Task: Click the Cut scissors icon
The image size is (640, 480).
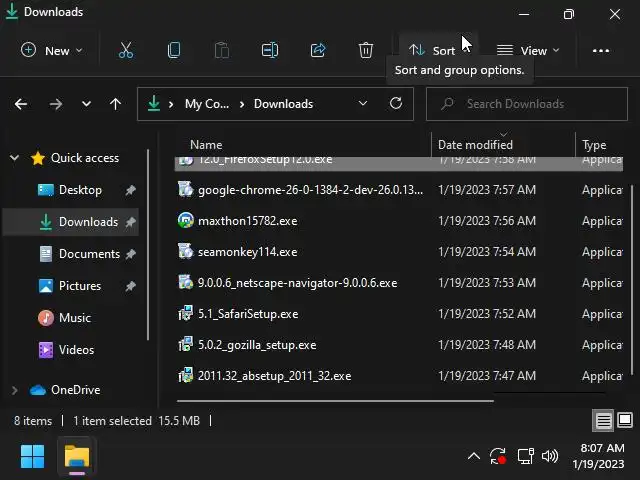Action: [x=126, y=51]
